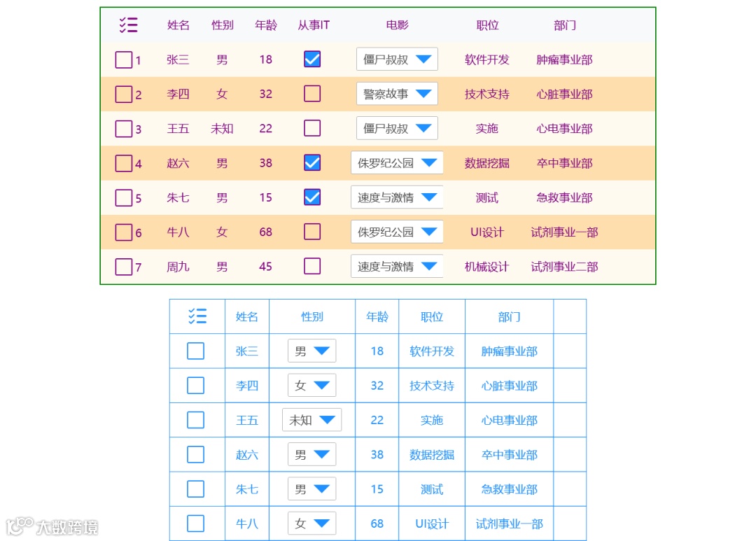Image resolution: width=756 pixels, height=541 pixels.
Task: Open the 性别 dropdown for 牛八 in blue table
Action: click(x=311, y=524)
